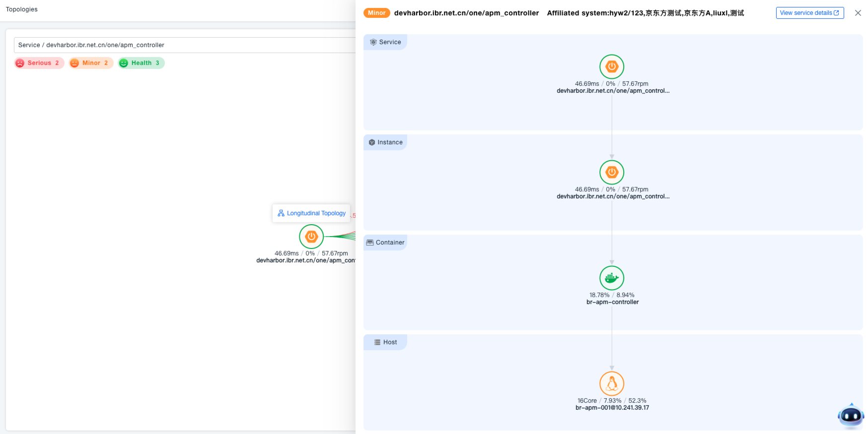Open the Service selector dropdown field
The height and width of the screenshot is (434, 868).
point(184,45)
